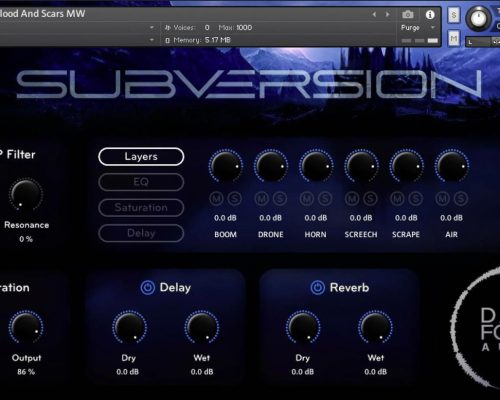This screenshot has height=400, width=500.
Task: Click the saturation Output knob
Action: coord(26,327)
